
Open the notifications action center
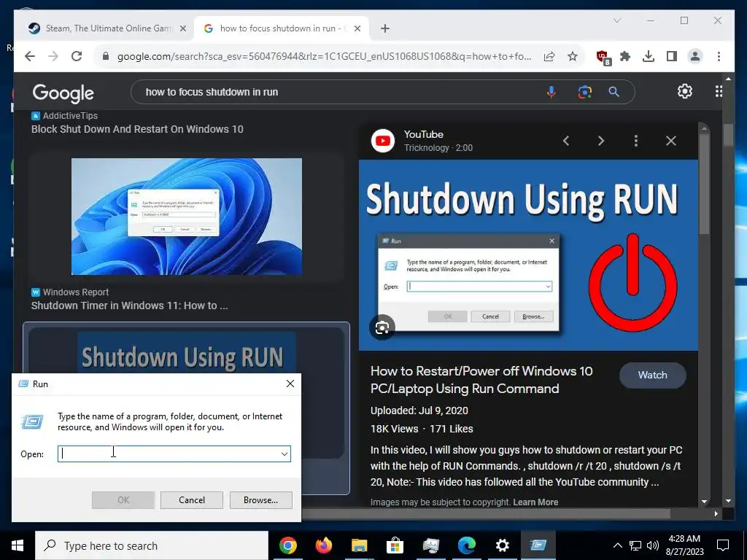point(723,545)
